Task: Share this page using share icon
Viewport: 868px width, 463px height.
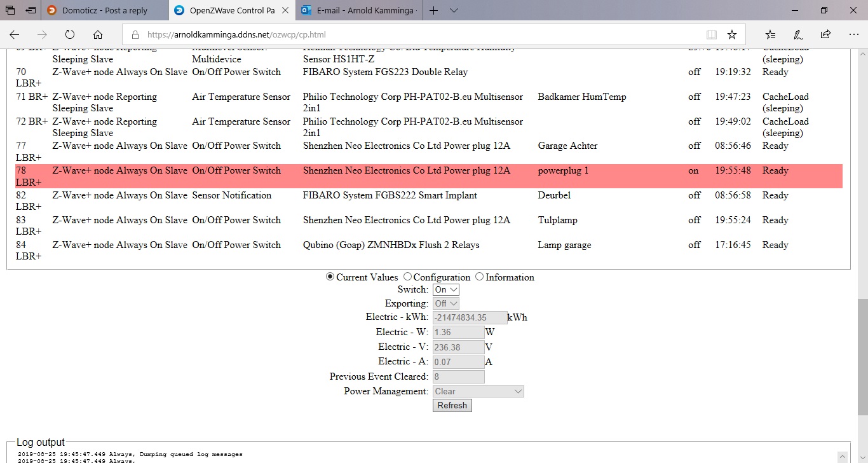Action: pyautogui.click(x=825, y=34)
